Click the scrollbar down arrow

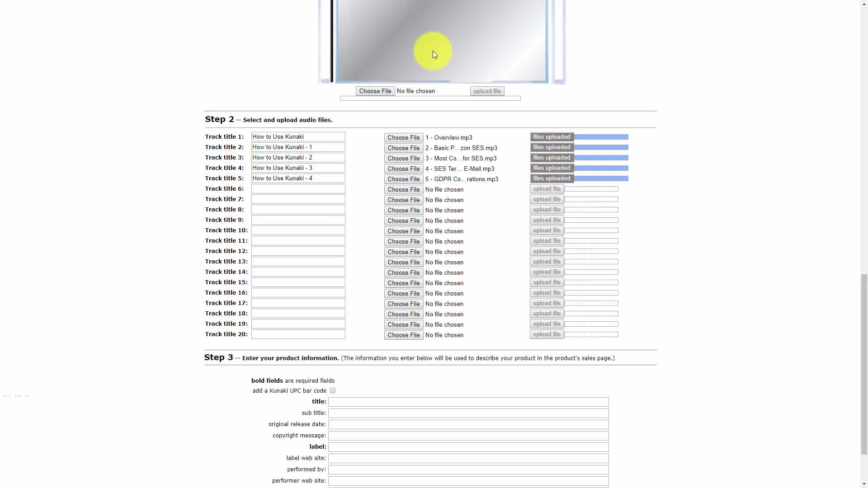864,484
